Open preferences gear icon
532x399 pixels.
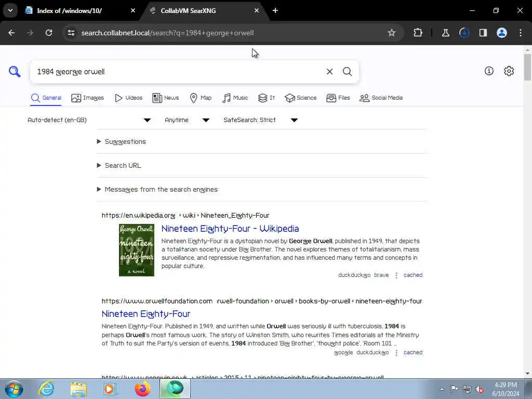click(509, 71)
